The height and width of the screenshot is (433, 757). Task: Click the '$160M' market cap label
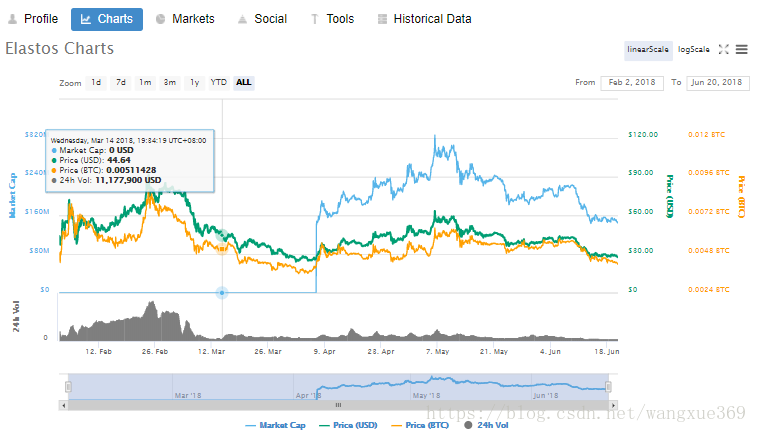coord(37,211)
